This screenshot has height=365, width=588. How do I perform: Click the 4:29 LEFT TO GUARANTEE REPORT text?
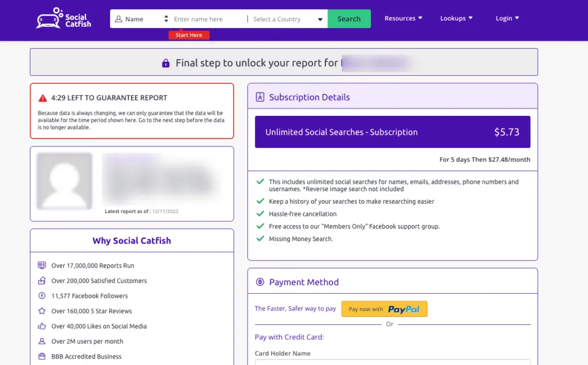click(109, 98)
